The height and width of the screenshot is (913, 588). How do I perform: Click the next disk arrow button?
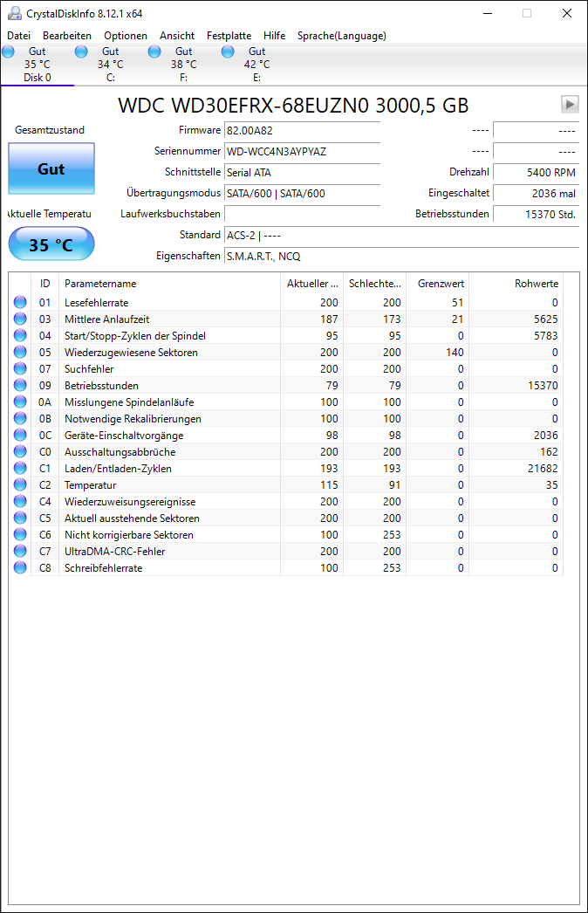pyautogui.click(x=570, y=104)
